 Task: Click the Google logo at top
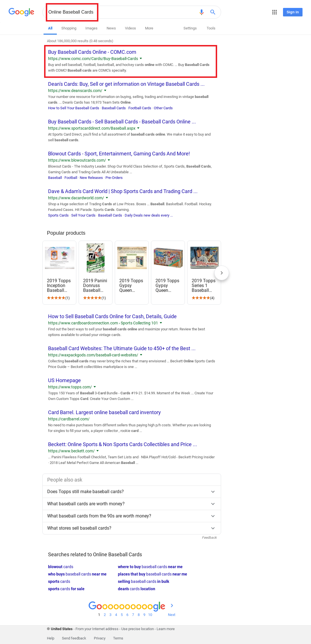click(x=21, y=12)
